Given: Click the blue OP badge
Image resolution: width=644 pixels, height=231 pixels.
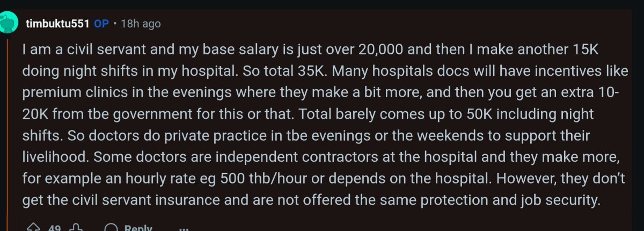Looking at the screenshot, I should (102, 24).
